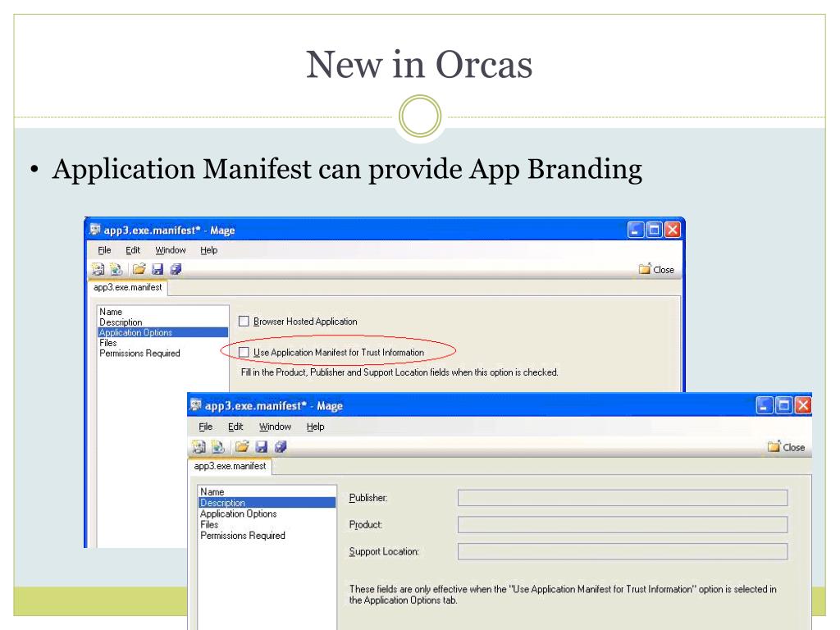The height and width of the screenshot is (630, 840).
Task: Click Save All icon in back Mage window
Action: point(176,269)
